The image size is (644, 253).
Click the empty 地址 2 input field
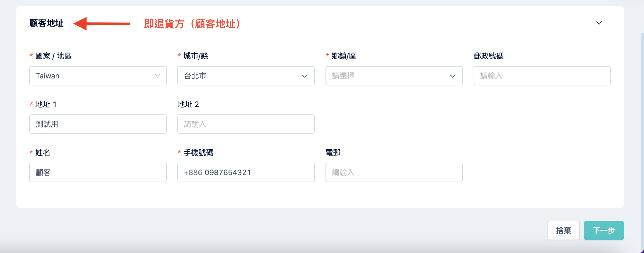(x=246, y=124)
